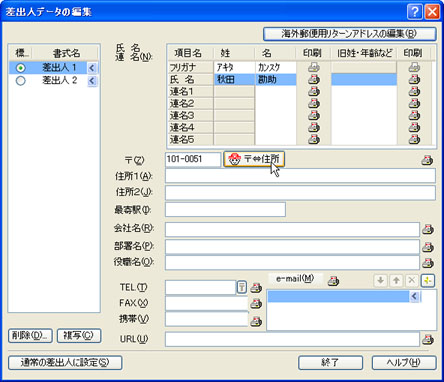The image size is (444, 382).
Task: Toggle print icon for postal code row
Action: [427, 160]
